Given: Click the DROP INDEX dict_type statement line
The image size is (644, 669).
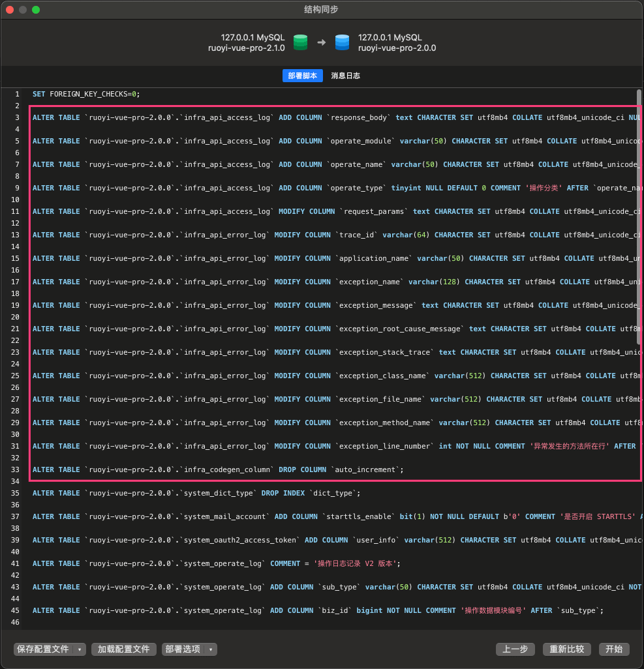Looking at the screenshot, I should pos(196,493).
